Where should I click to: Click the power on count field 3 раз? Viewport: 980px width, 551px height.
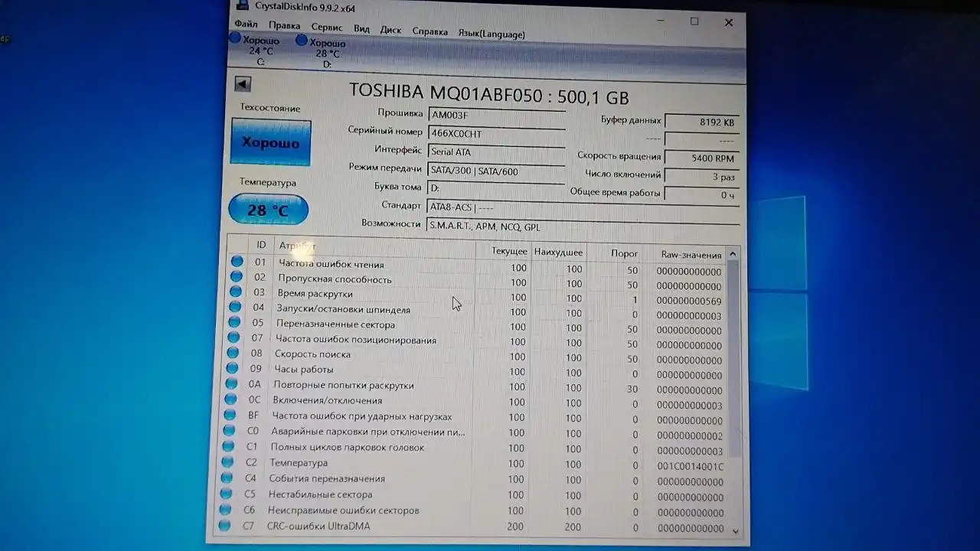tap(701, 177)
